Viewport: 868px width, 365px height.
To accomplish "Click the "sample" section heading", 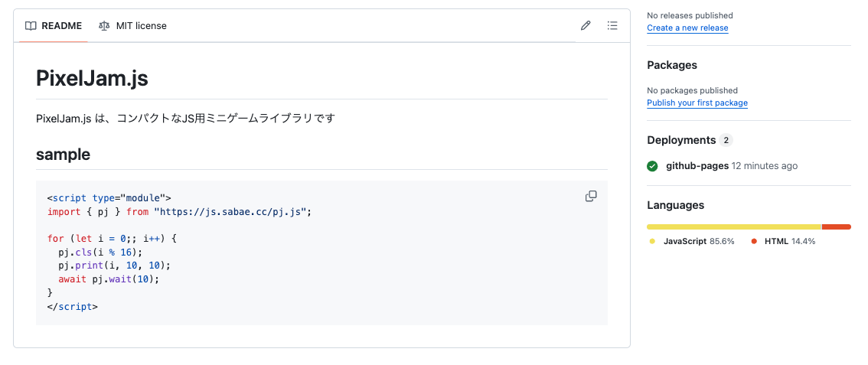I will pyautogui.click(x=63, y=155).
